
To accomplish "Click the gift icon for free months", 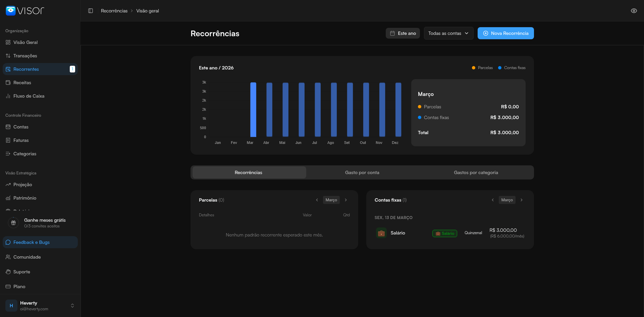I will (13, 223).
